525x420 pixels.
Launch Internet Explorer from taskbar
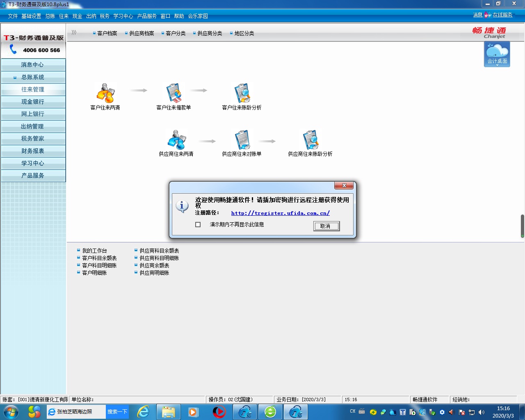coord(143,412)
